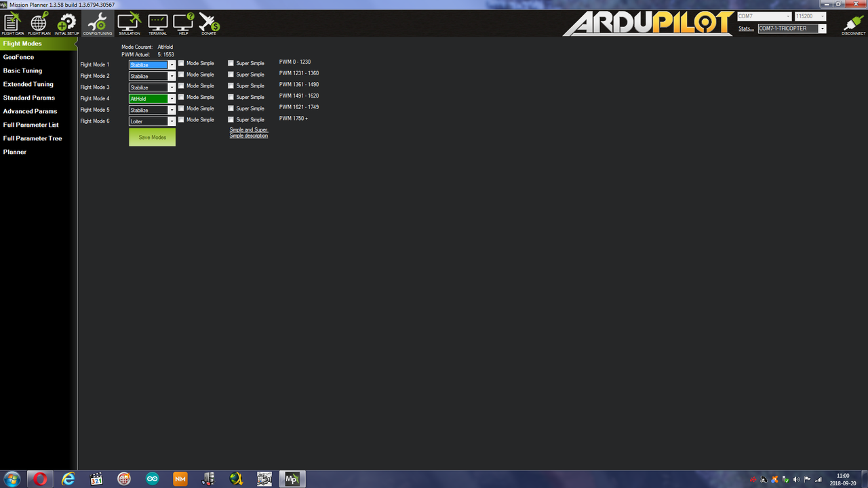Click the Donate airplane icon

[209, 24]
